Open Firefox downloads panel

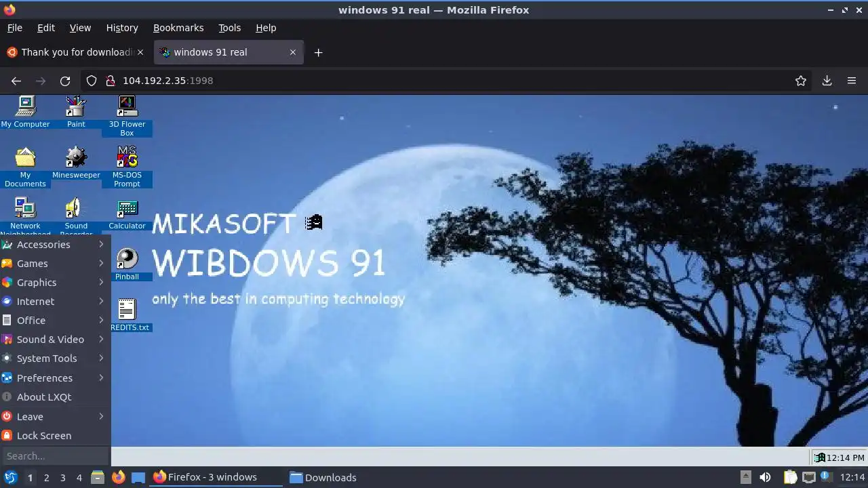click(827, 81)
